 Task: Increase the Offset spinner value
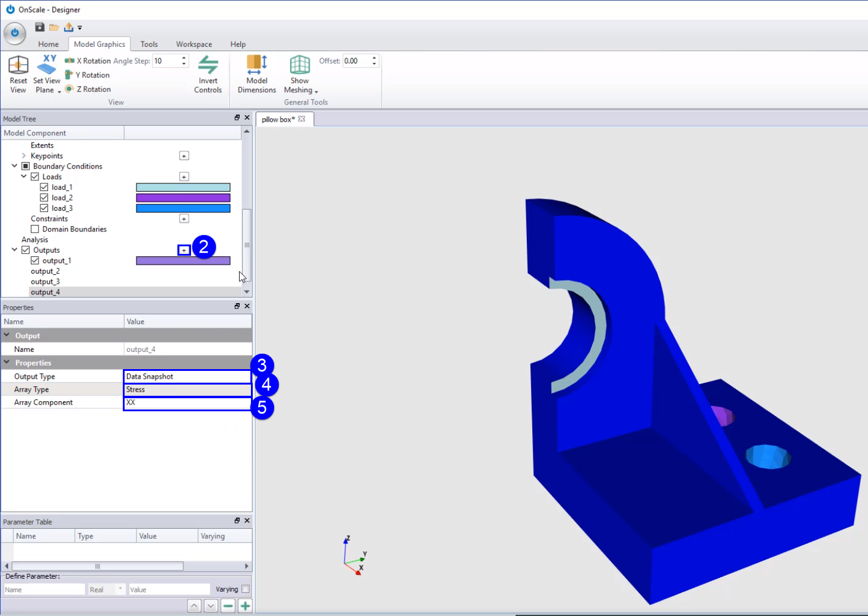(374, 58)
